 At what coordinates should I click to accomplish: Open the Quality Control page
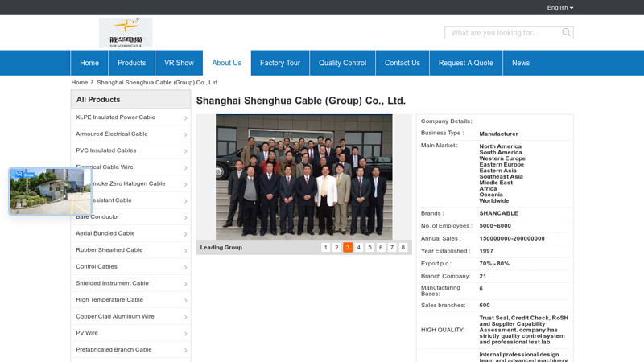(x=343, y=63)
